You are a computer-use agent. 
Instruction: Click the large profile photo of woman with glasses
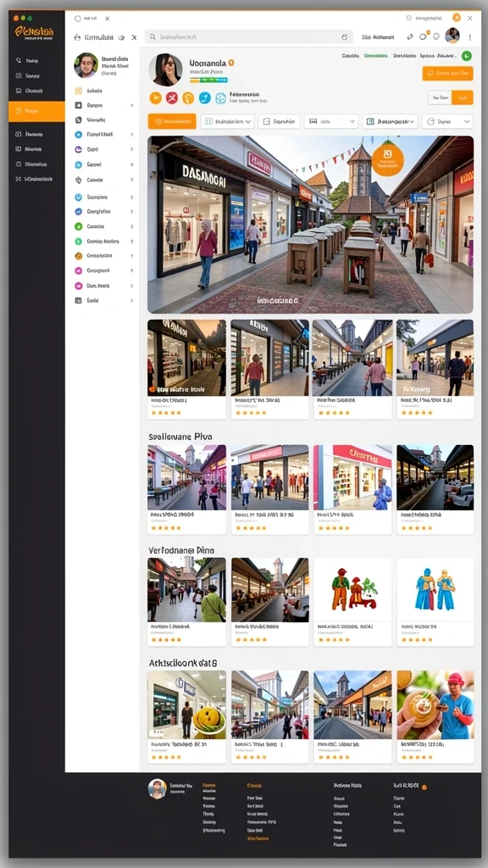[x=165, y=70]
